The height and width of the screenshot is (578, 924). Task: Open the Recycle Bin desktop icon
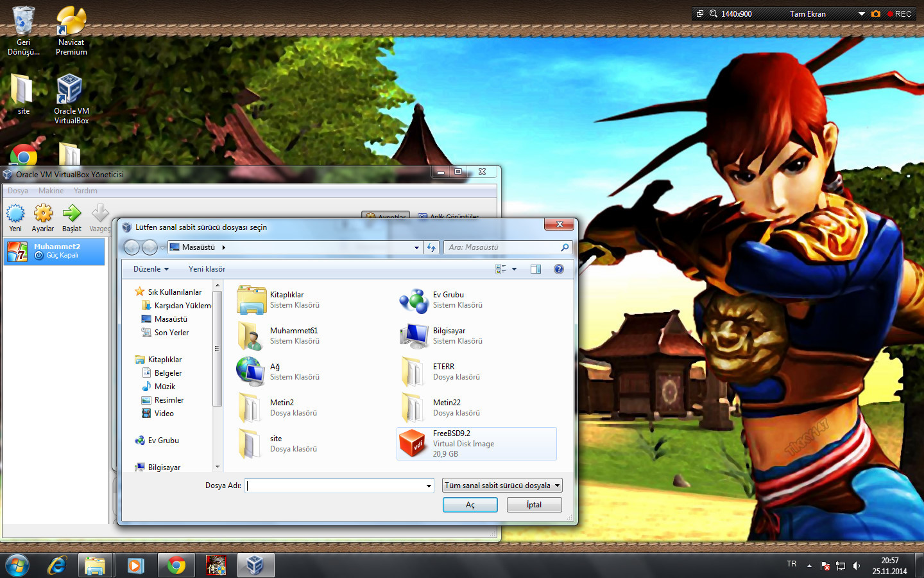click(x=24, y=31)
